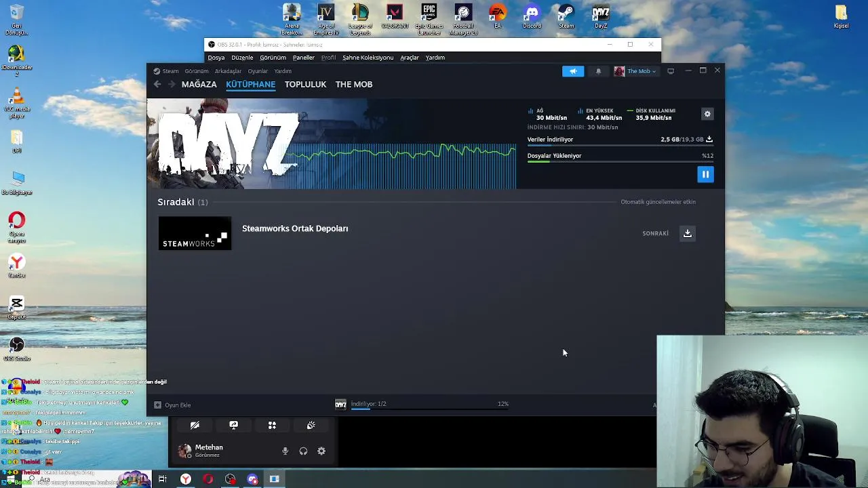Open Steam Görünüm menu
The width and height of the screenshot is (868, 488).
click(197, 71)
